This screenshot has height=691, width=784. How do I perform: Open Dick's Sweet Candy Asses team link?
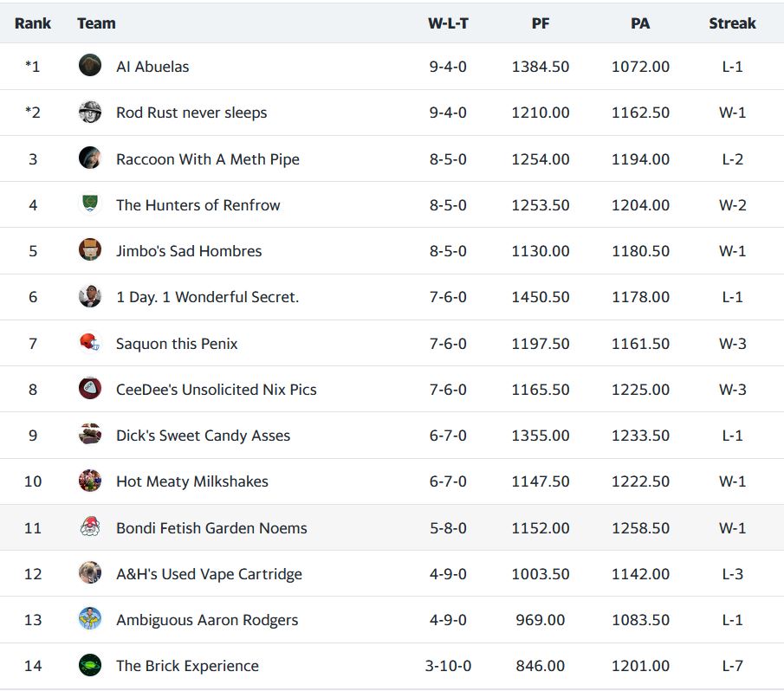(x=203, y=436)
